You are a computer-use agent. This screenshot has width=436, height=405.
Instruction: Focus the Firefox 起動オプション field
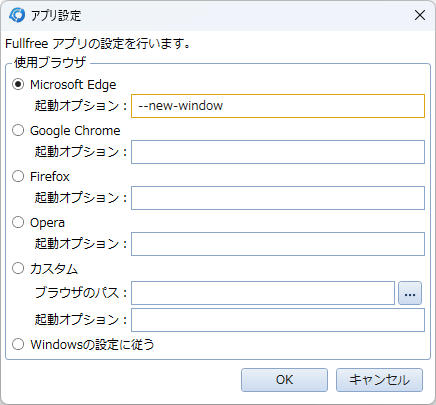[x=278, y=198]
